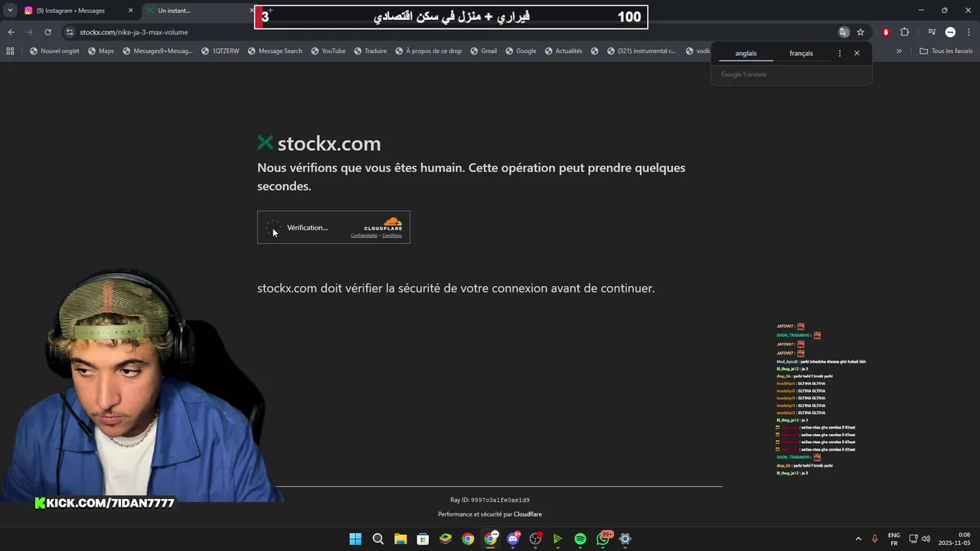
Task: Open Cloudflare 'Conditions' link
Action: (x=392, y=236)
